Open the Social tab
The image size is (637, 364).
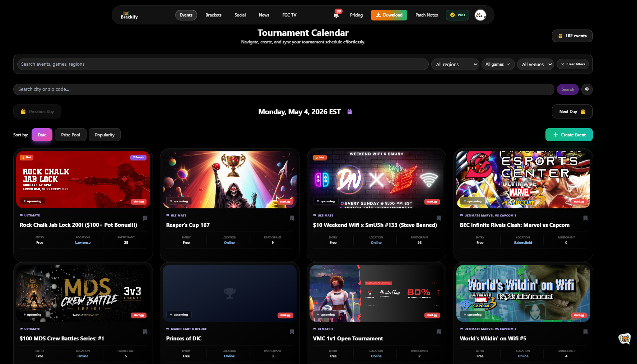pos(240,15)
